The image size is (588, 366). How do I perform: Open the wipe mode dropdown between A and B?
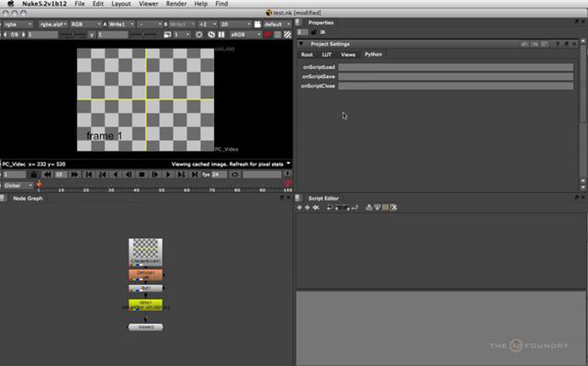click(149, 24)
